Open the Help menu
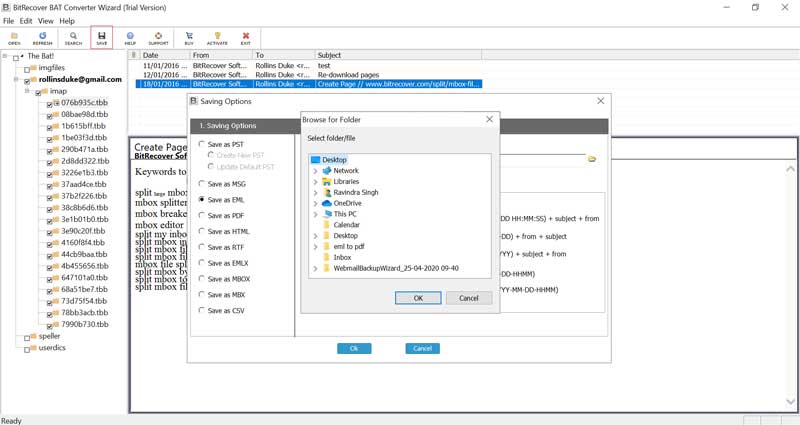The width and height of the screenshot is (800, 425). [x=67, y=21]
